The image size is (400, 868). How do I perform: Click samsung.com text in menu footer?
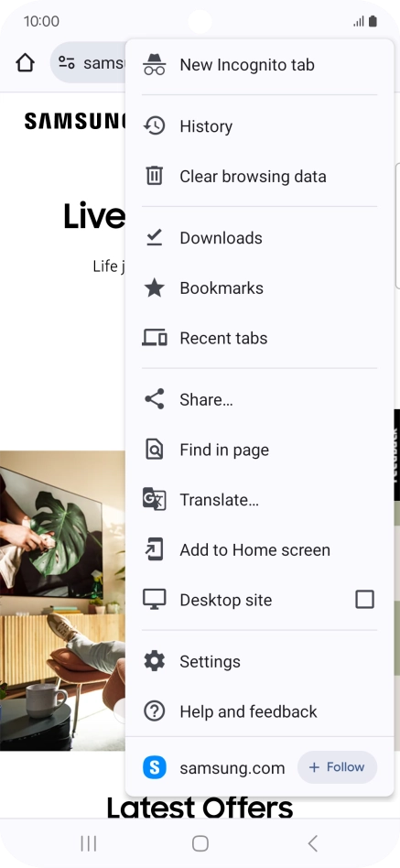pyautogui.click(x=232, y=768)
